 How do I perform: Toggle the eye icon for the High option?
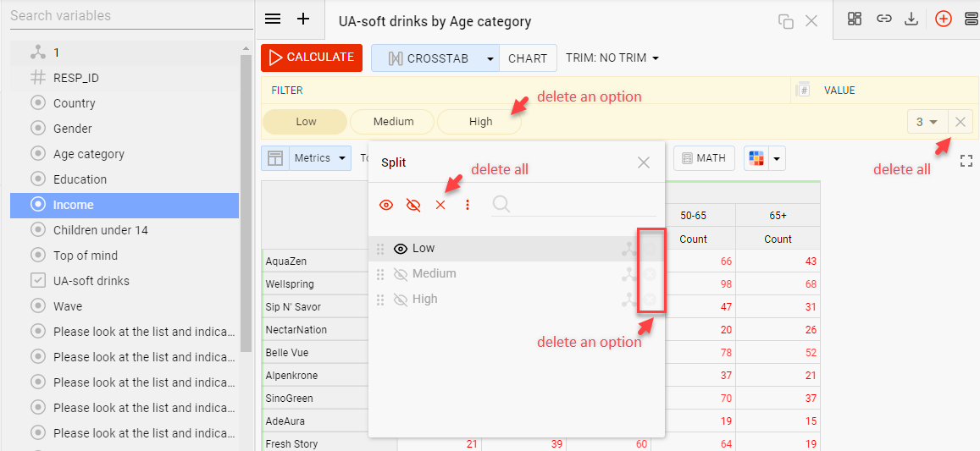click(x=401, y=300)
